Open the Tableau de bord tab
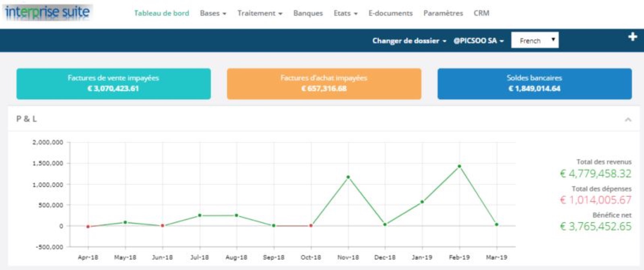644x270 pixels. [x=161, y=13]
